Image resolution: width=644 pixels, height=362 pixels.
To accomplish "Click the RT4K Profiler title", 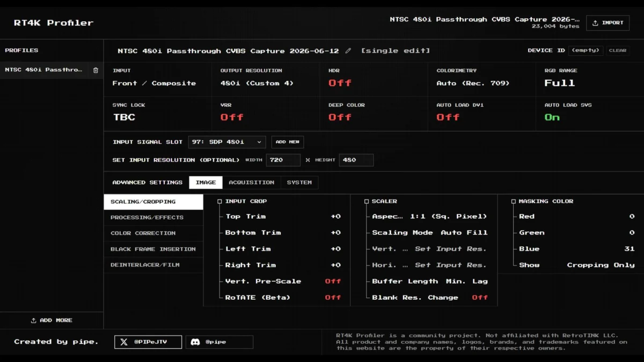I will tap(54, 23).
